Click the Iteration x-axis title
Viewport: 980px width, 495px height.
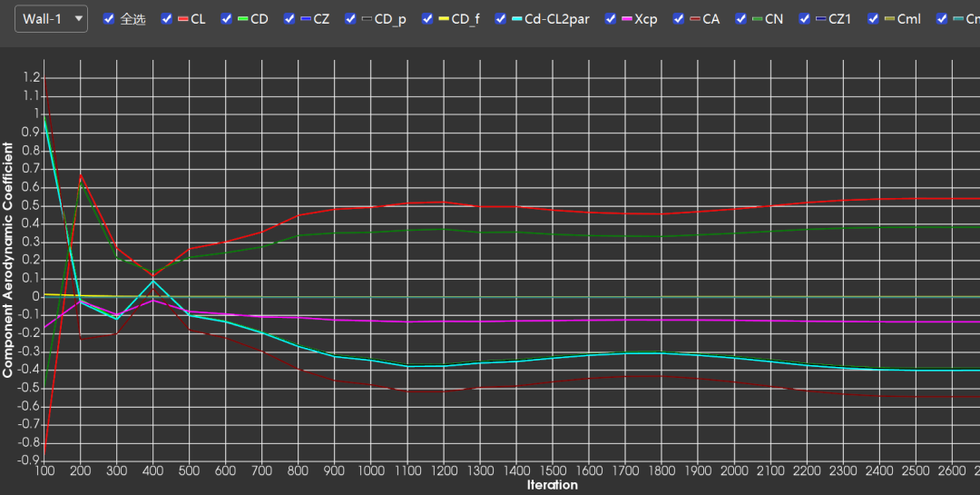(x=552, y=485)
